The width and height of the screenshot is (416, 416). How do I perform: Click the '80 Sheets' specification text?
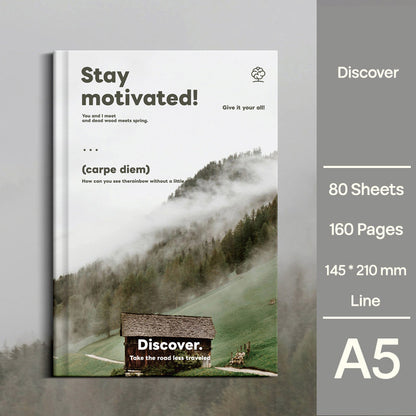(366, 189)
